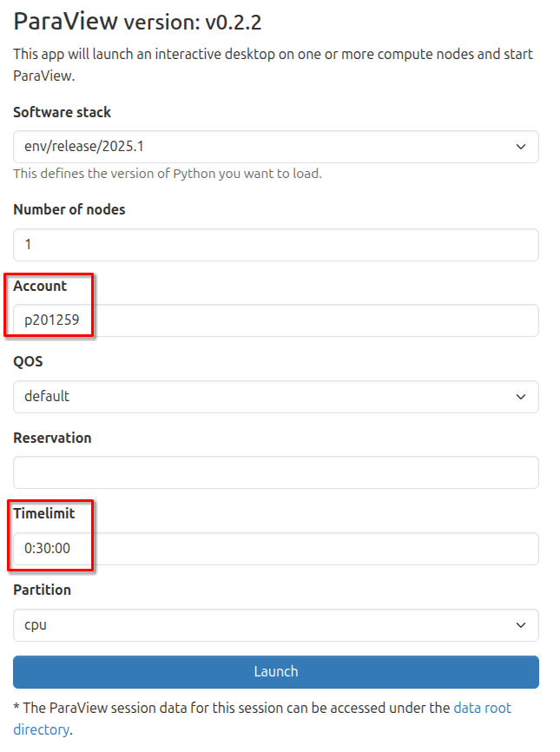The height and width of the screenshot is (752, 560).
Task: Focus the Timelimit field showing 0:30:00
Action: tap(276, 549)
